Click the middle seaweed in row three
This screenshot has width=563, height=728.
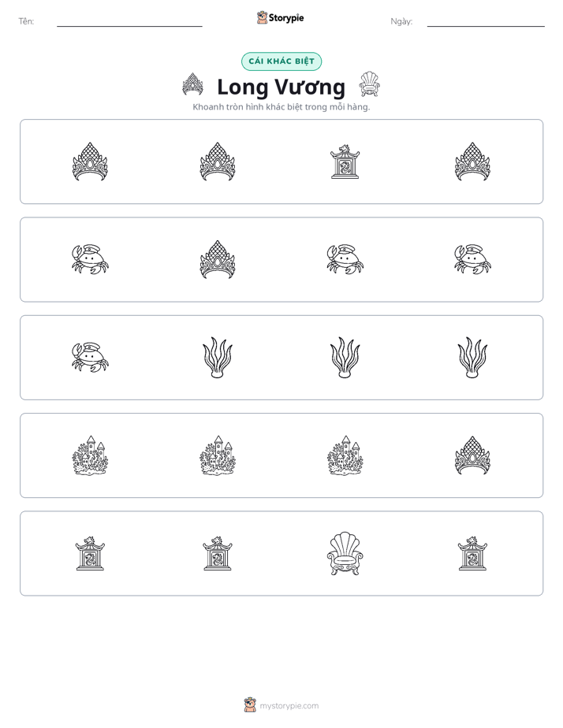pyautogui.click(x=345, y=358)
